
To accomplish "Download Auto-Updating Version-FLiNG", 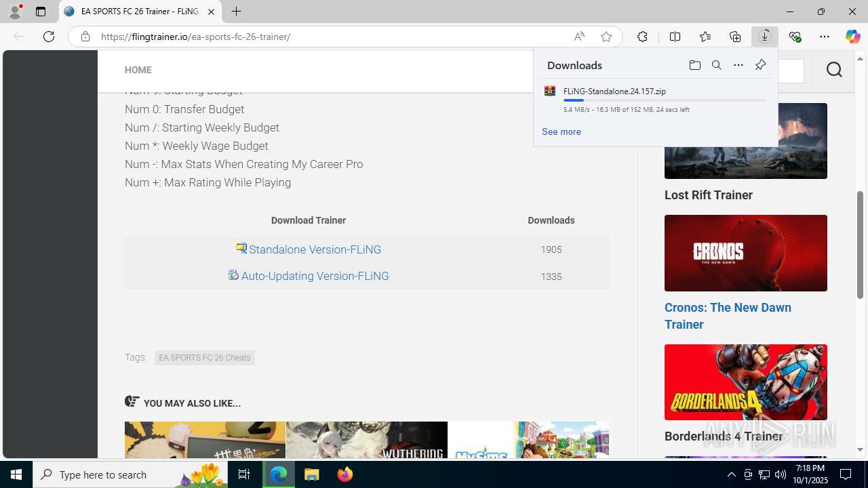I will pyautogui.click(x=315, y=276).
